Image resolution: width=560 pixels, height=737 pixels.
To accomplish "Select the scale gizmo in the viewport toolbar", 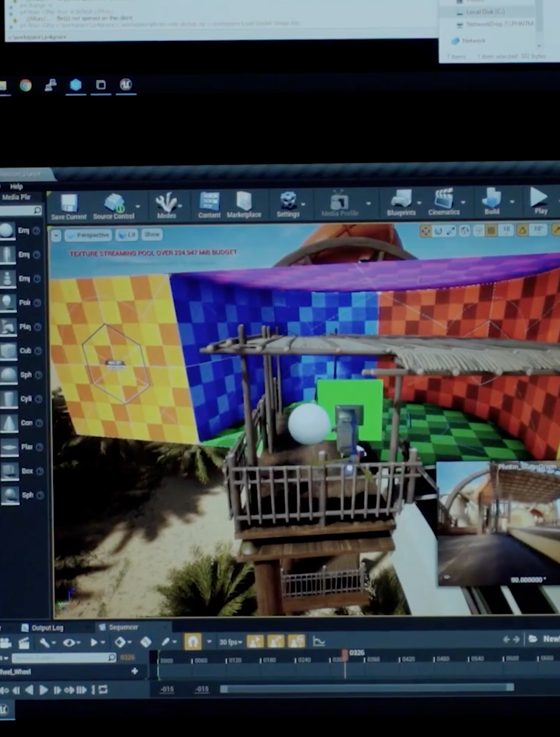I will pyautogui.click(x=451, y=231).
